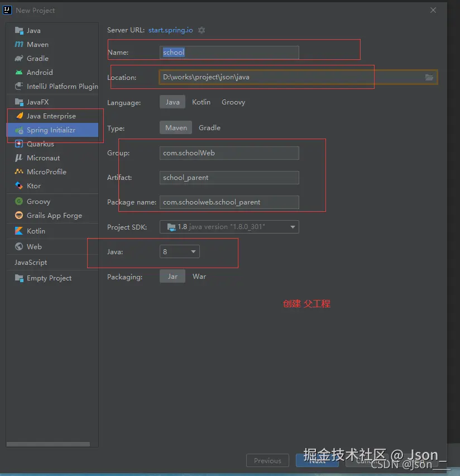Viewport: 460px width, 476px height.
Task: Click the Micronaut icon
Action: [x=19, y=158]
